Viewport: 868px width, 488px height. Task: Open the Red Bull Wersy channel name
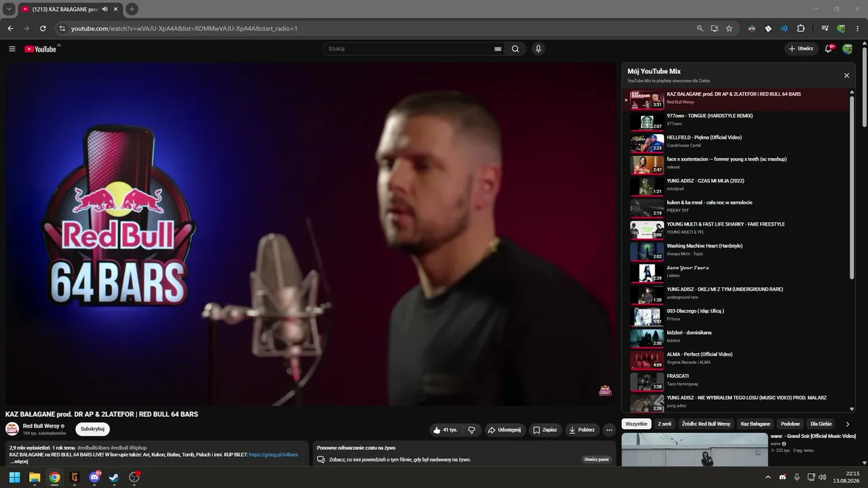[x=41, y=426]
